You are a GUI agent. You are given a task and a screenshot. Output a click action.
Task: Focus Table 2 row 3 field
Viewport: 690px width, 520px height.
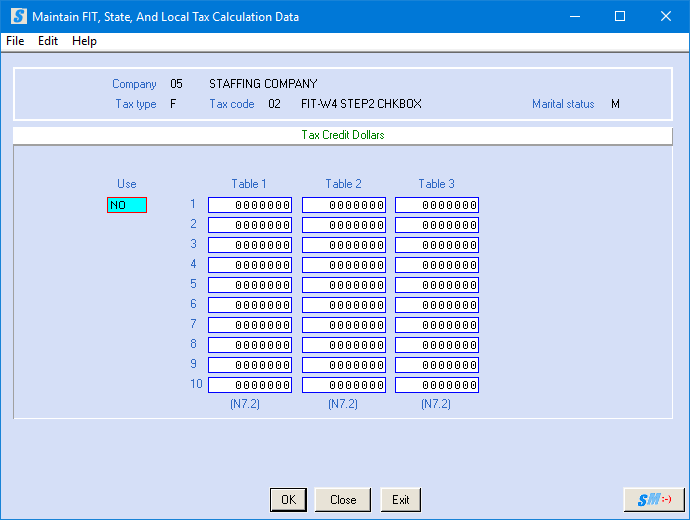(343, 245)
